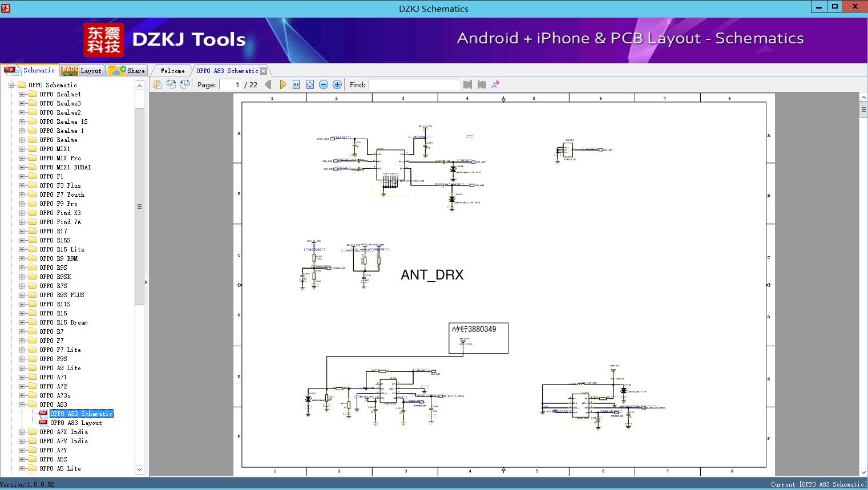The height and width of the screenshot is (490, 868).
Task: Expand the OPPO A7X India folder
Action: [x=22, y=432]
